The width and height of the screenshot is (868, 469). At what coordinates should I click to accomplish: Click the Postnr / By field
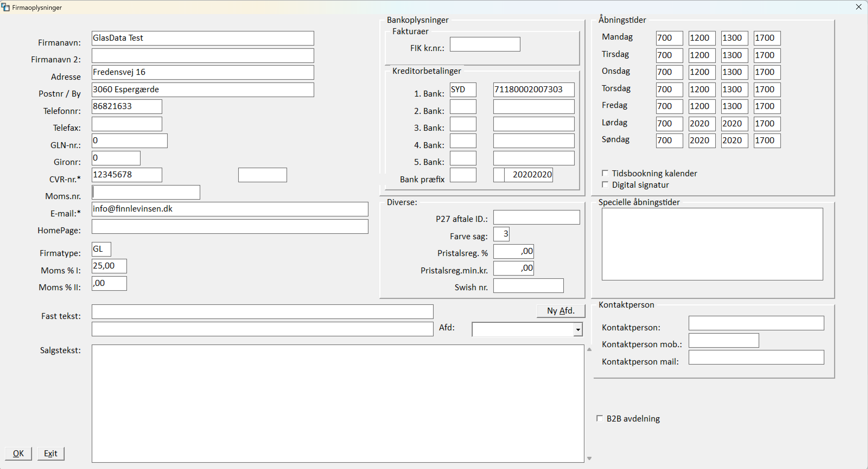pos(203,90)
